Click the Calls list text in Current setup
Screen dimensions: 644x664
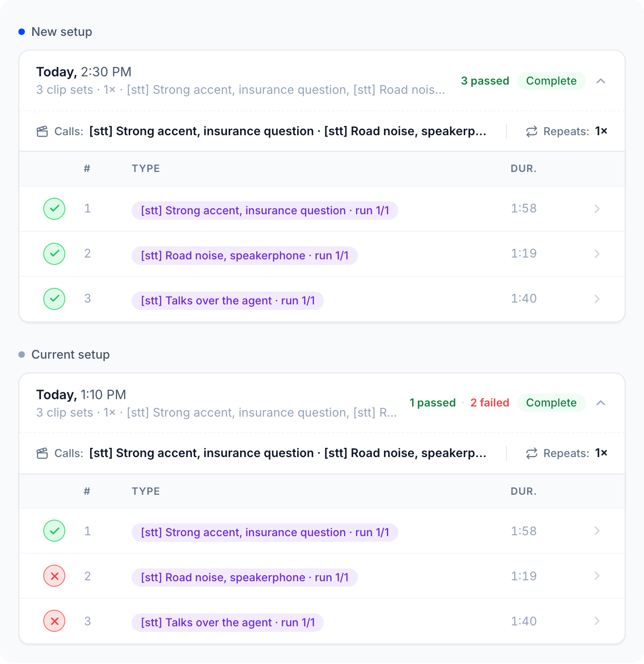point(287,453)
